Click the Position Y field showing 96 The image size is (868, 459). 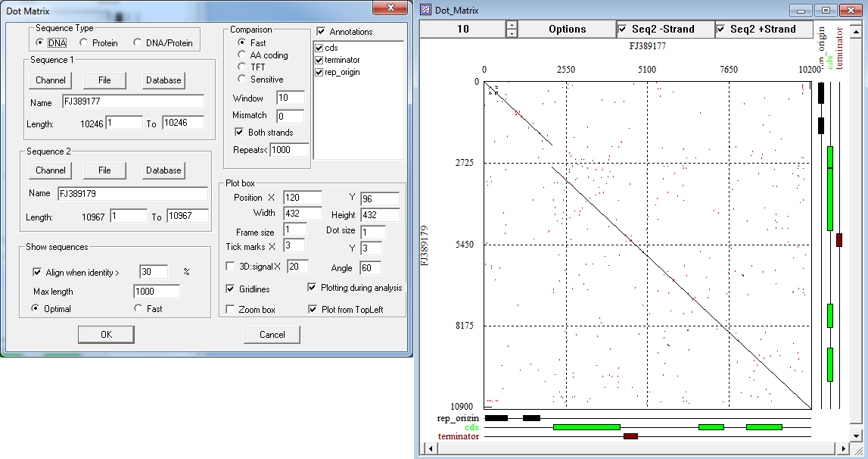(380, 198)
